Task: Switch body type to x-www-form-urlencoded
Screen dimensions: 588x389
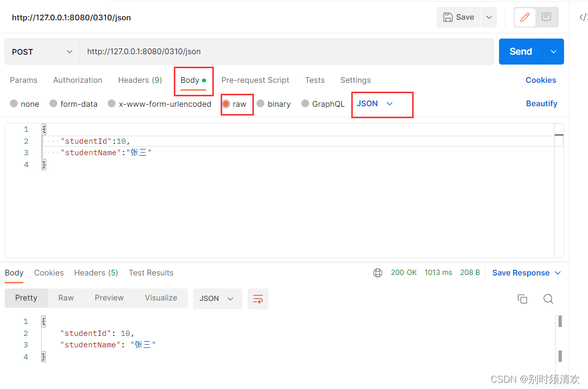Action: pos(111,104)
